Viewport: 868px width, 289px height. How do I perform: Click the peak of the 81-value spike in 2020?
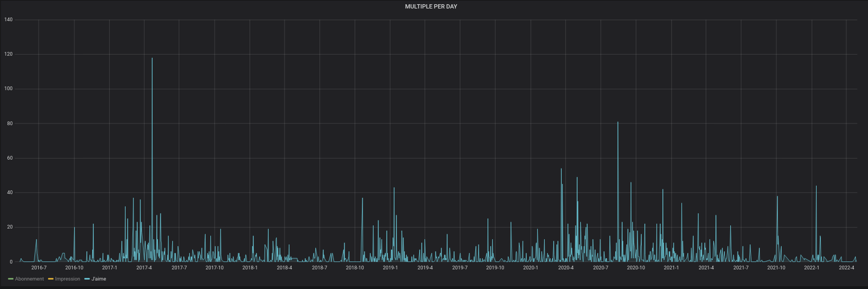(618, 122)
